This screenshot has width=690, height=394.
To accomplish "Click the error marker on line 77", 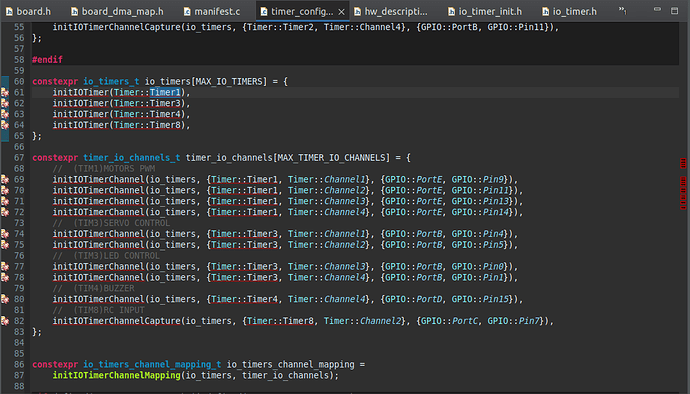I will pyautogui.click(x=5, y=266).
